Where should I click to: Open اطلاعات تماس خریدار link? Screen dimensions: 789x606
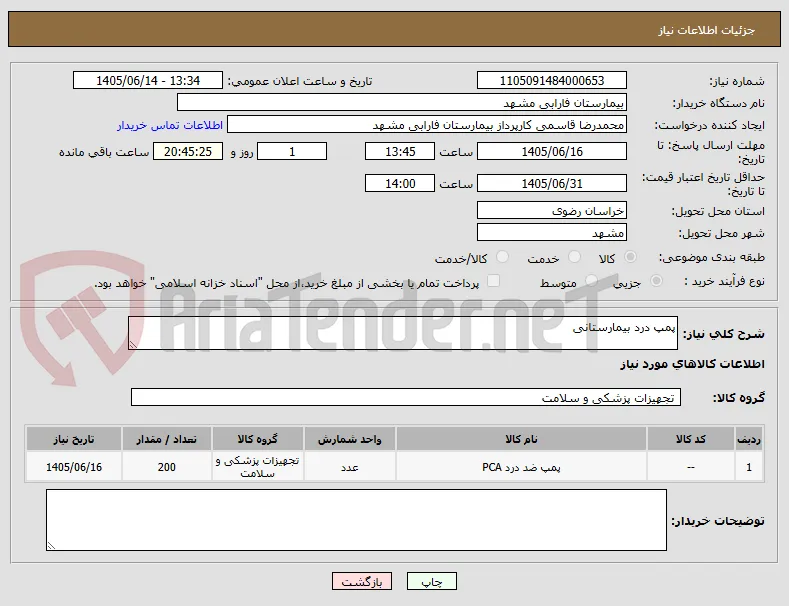[170, 125]
